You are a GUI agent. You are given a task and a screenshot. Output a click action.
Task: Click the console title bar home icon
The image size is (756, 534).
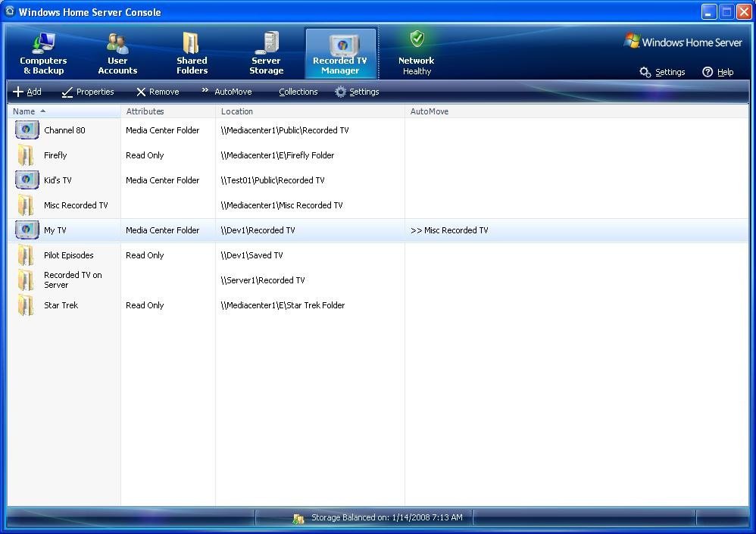(x=10, y=11)
